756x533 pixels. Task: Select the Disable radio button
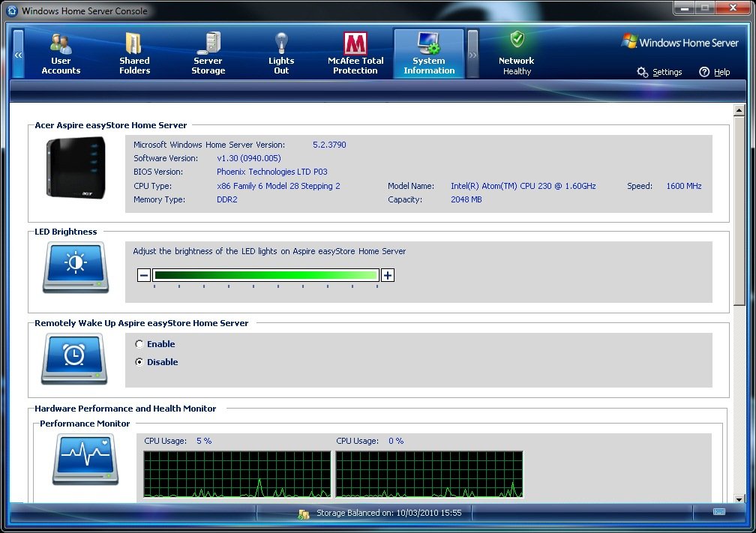click(x=139, y=362)
